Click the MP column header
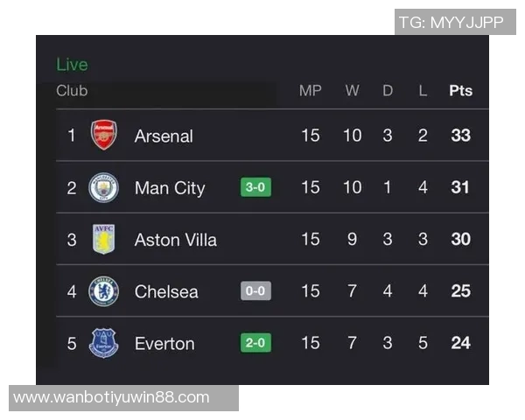The height and width of the screenshot is (420, 525). pos(310,91)
